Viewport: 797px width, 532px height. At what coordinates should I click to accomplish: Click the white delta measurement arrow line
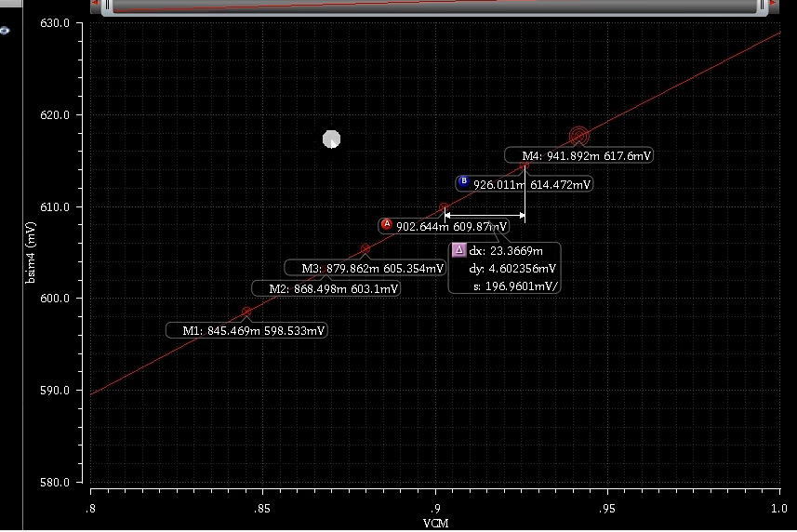coord(484,216)
